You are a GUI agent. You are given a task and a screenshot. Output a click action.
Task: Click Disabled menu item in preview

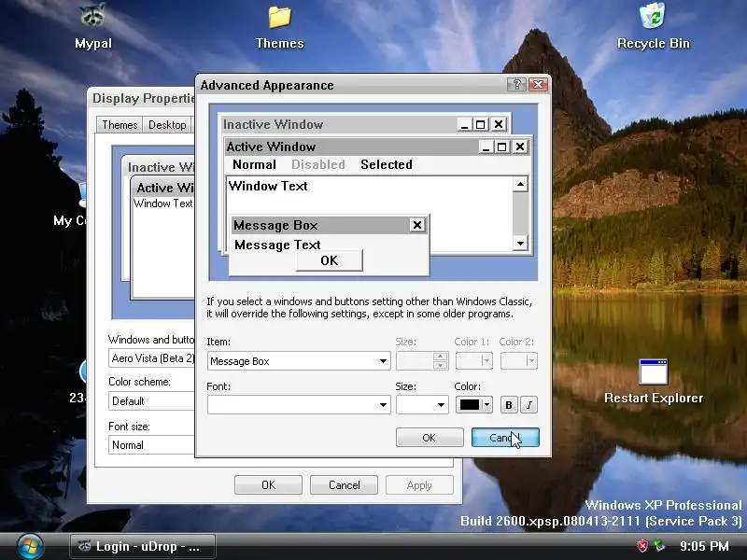[x=318, y=165]
